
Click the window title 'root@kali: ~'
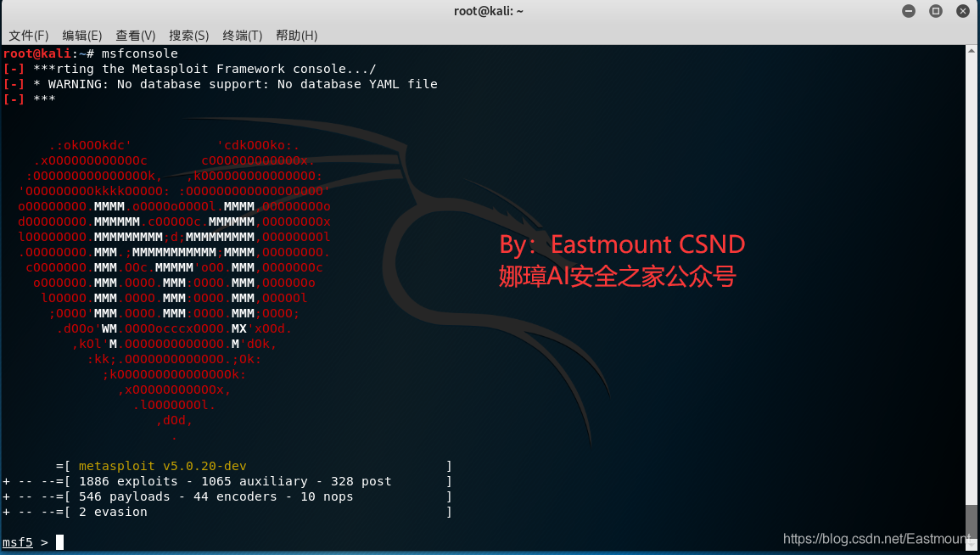click(489, 11)
